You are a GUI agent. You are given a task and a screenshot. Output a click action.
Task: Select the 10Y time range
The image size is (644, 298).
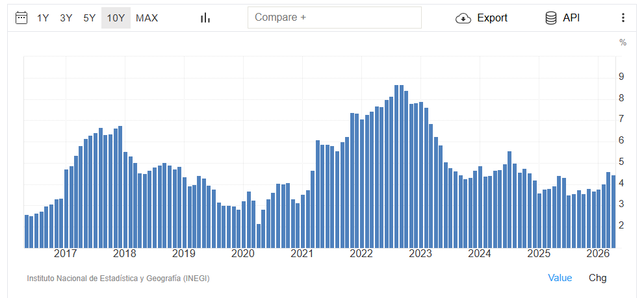(116, 18)
